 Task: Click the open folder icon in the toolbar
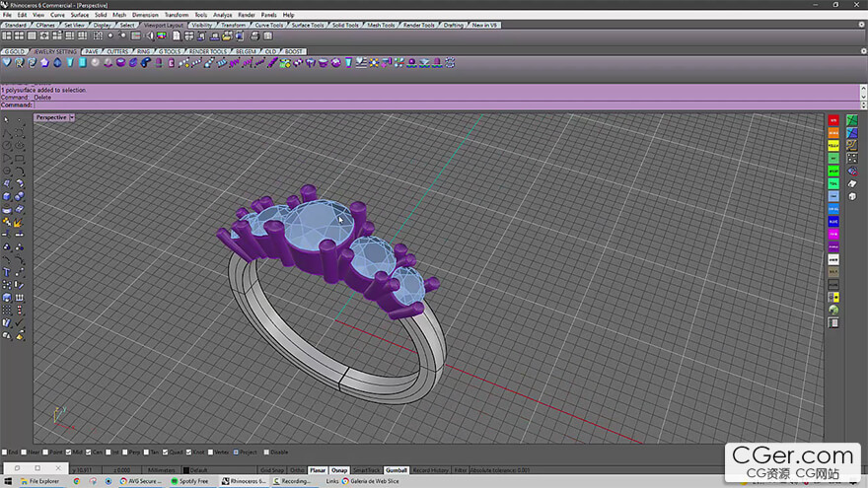pos(227,35)
